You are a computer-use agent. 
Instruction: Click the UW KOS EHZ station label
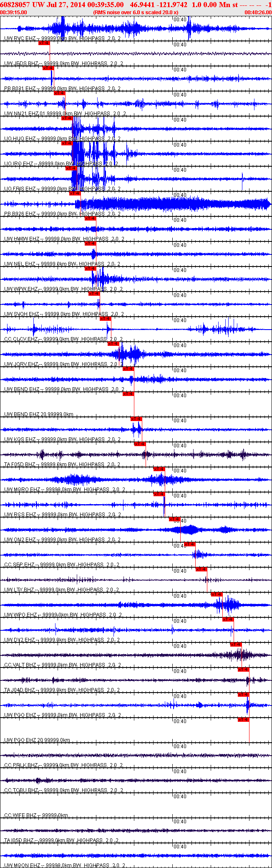click(63, 439)
